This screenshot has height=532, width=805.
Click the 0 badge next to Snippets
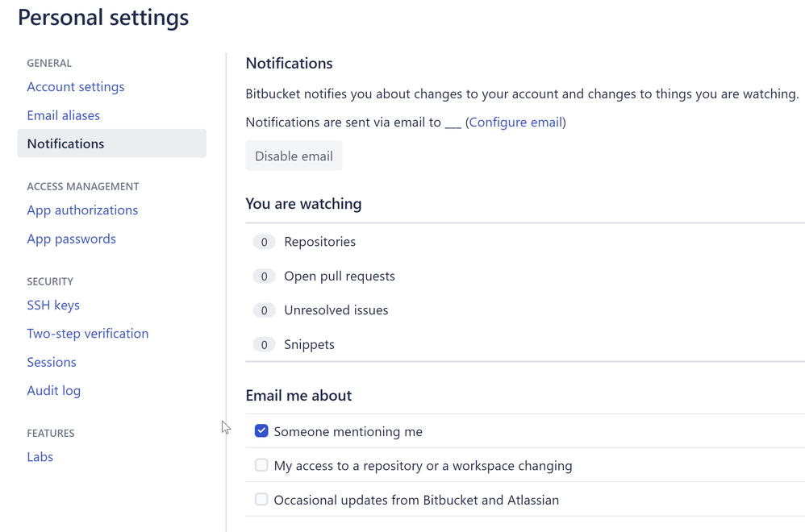point(264,345)
